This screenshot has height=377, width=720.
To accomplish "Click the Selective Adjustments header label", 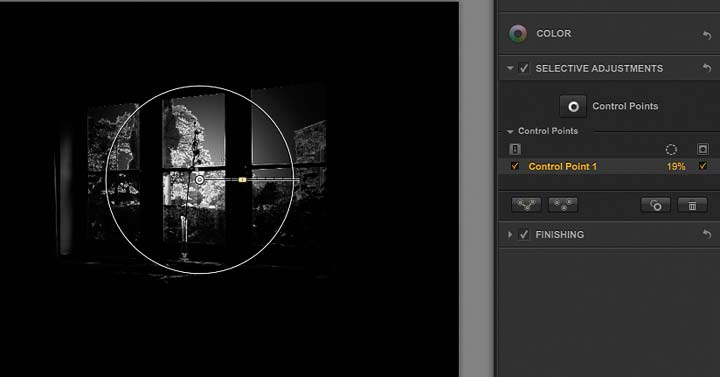I will click(599, 68).
